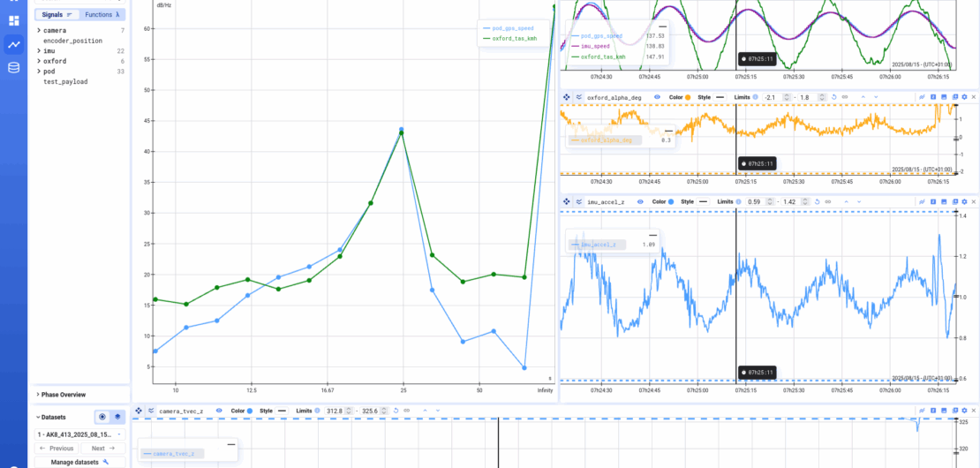The image size is (980, 468).
Task: Toggle visibility eye of oxford_alpha_deg
Action: point(657,97)
